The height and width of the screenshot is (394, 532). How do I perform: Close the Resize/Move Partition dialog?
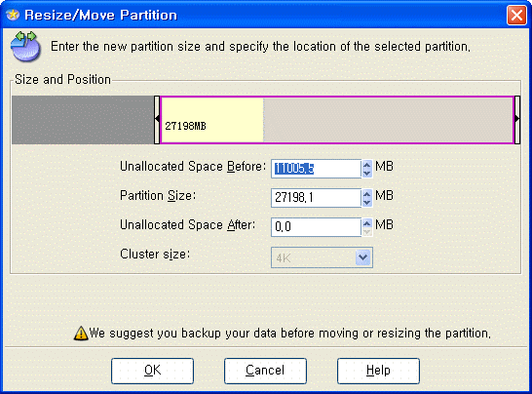516,16
